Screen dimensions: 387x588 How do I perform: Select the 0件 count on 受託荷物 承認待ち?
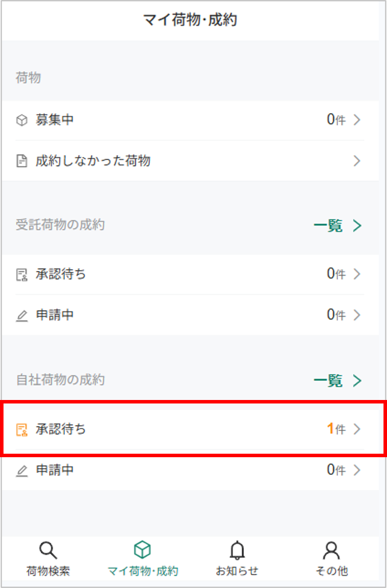click(x=336, y=274)
